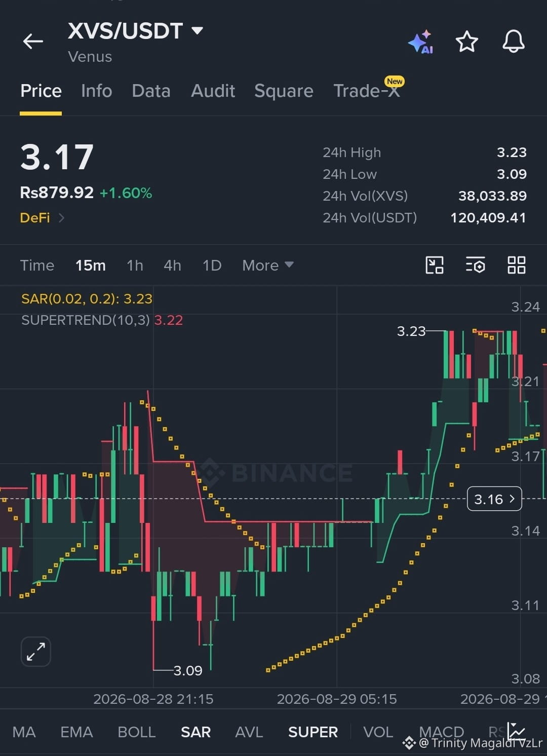Screen dimensions: 547x756
Task: Open the chart drawing tools icon
Action: [435, 264]
